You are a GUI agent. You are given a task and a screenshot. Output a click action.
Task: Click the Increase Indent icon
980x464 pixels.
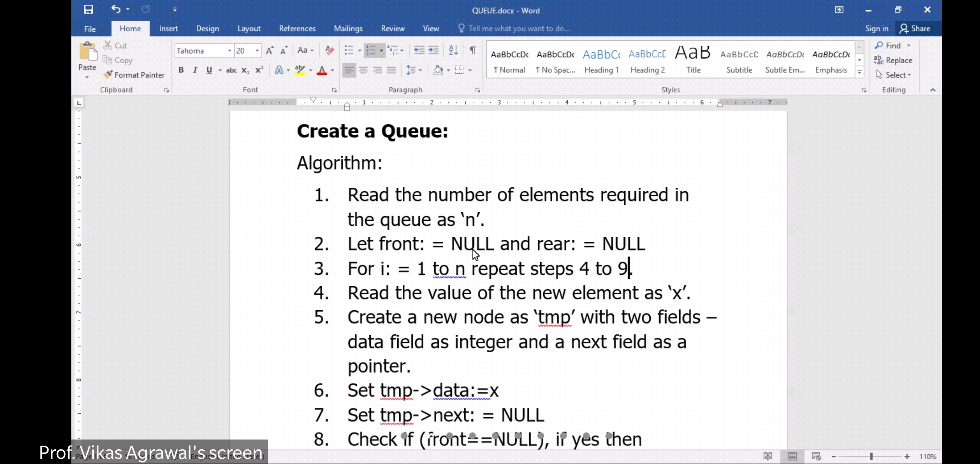[x=434, y=50]
